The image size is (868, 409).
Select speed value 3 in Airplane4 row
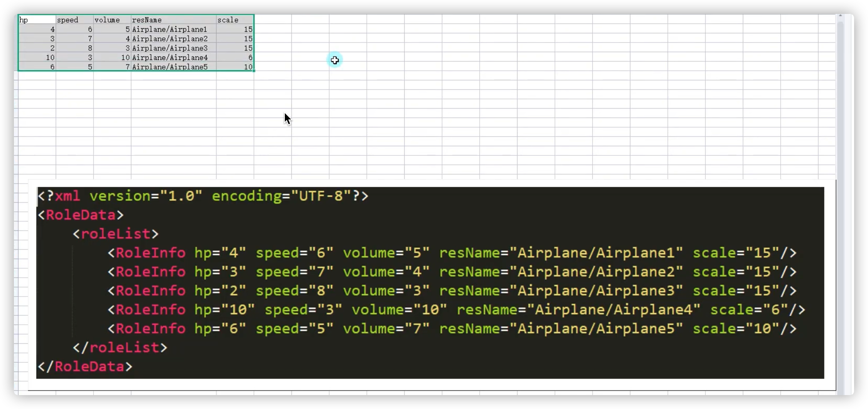tap(75, 58)
